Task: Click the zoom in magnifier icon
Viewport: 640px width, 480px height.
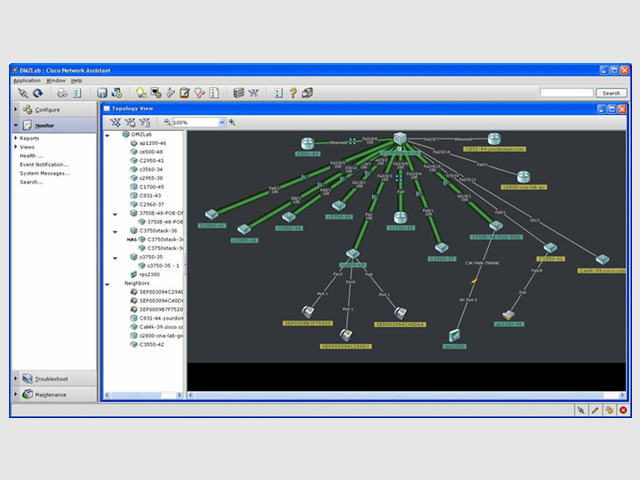Action: [x=232, y=122]
